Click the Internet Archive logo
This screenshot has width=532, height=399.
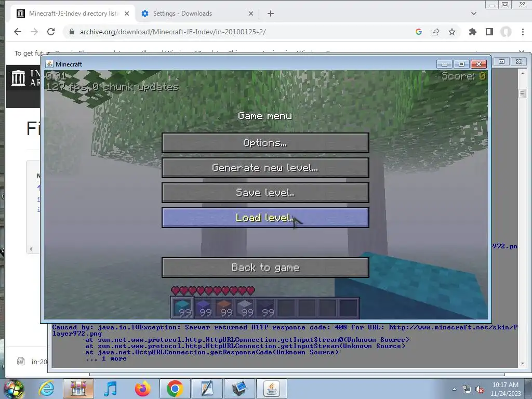point(18,78)
